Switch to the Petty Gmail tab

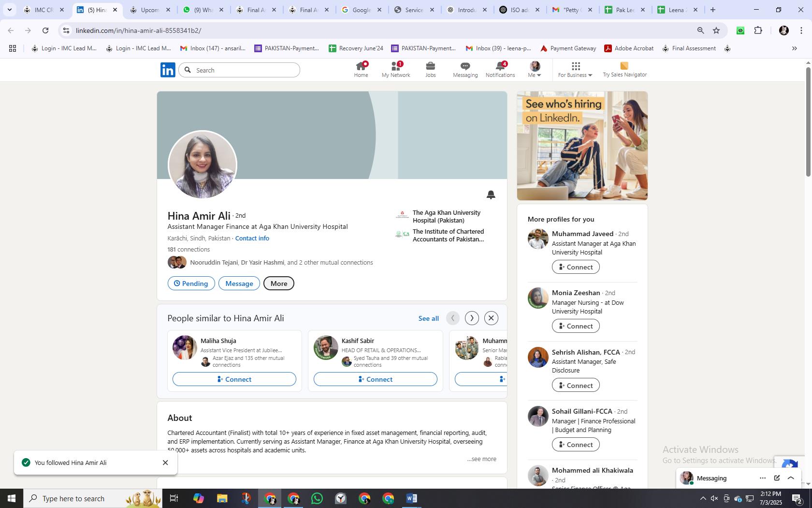[x=571, y=10]
